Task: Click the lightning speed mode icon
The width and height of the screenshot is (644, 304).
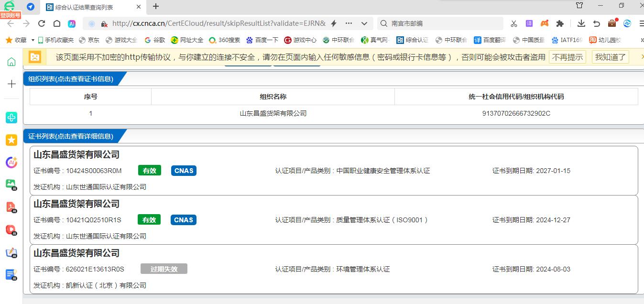Action: coord(334,23)
